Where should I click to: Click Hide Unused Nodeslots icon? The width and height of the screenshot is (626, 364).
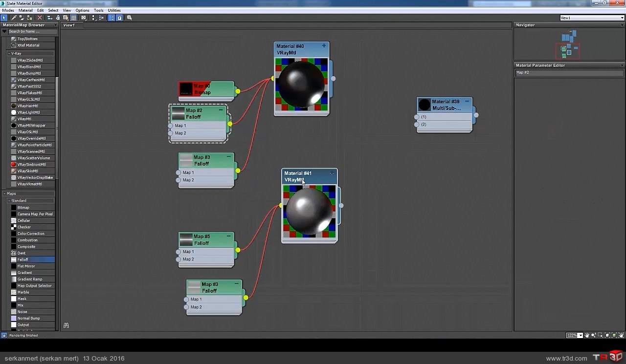(58, 18)
